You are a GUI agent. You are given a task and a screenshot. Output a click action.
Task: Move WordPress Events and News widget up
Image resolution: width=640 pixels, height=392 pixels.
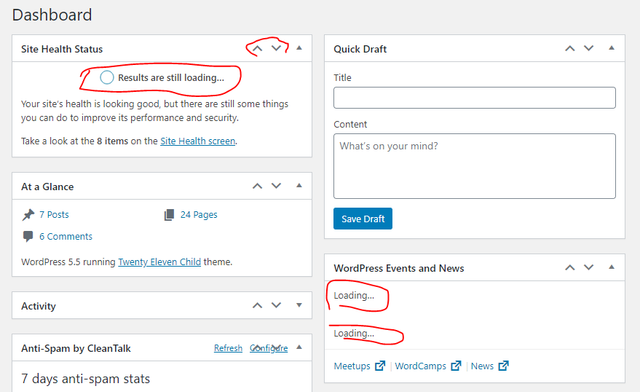pos(570,268)
